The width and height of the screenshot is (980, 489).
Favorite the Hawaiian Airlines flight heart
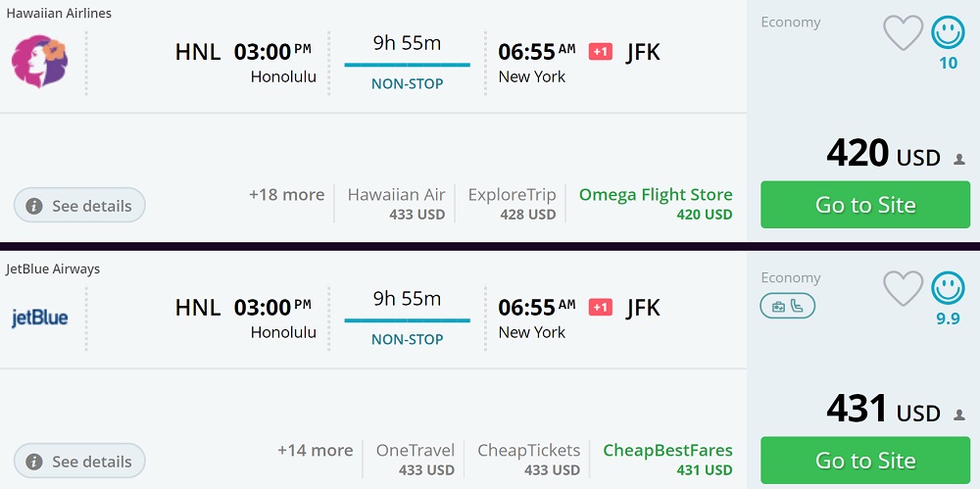(903, 33)
